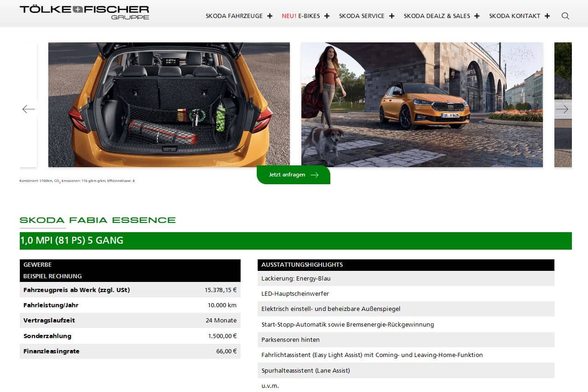Viewport: 588px width, 392px height.
Task: Expand the E-BIKES plus icon
Action: coord(327,16)
